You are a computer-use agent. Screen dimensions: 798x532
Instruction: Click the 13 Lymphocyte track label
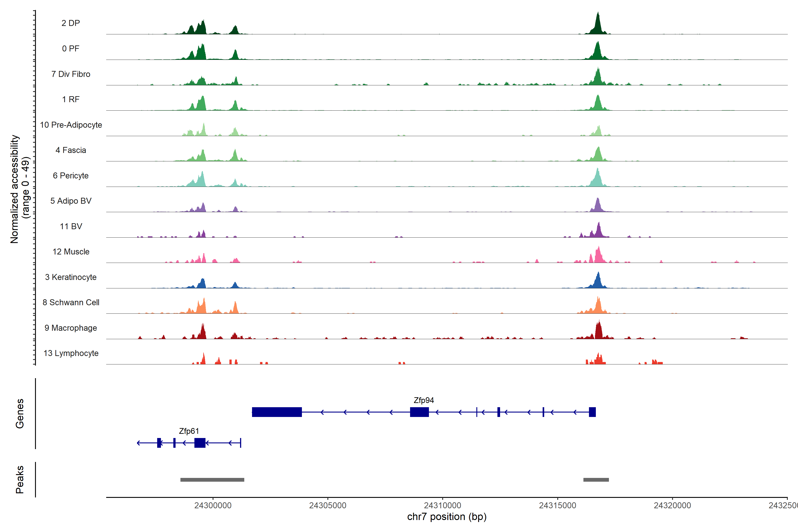[71, 353]
